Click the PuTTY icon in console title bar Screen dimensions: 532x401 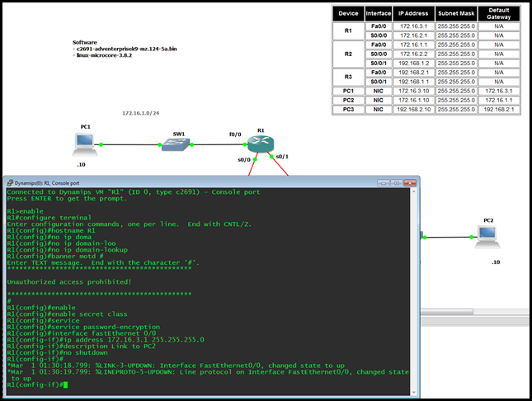pos(10,183)
